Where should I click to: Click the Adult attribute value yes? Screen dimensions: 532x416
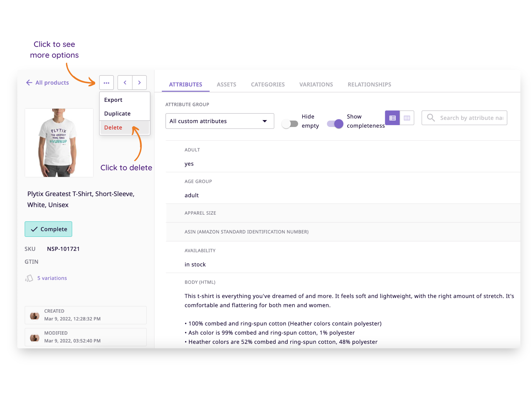click(x=189, y=164)
